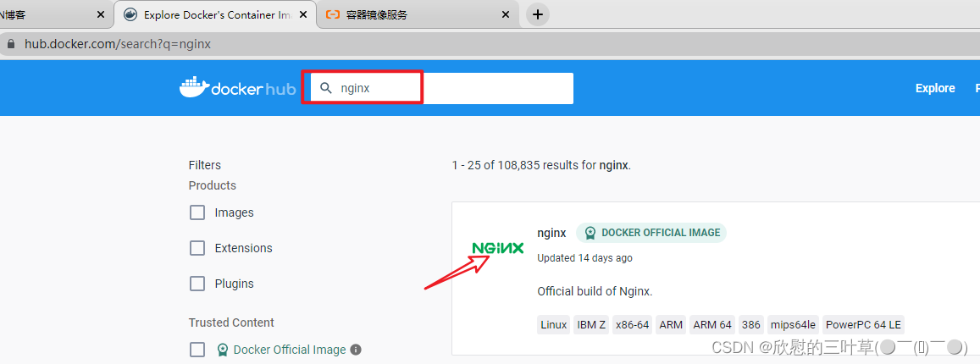Screen dimensions: 980x364
Task: Click the ARM 64 tag chip
Action: (x=711, y=325)
